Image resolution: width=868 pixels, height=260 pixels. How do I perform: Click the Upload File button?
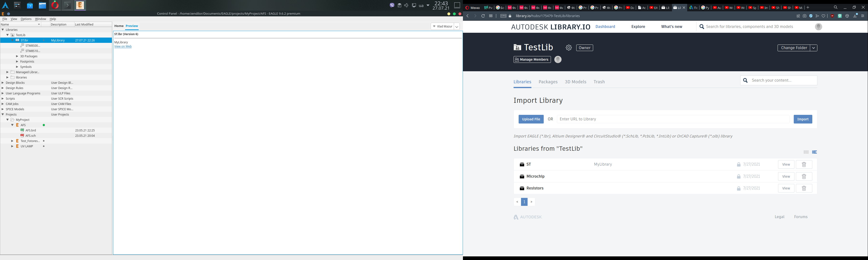click(531, 119)
